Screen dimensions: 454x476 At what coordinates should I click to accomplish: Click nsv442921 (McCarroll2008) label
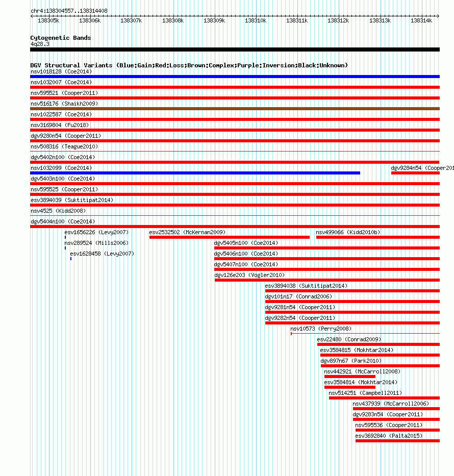coord(362,371)
